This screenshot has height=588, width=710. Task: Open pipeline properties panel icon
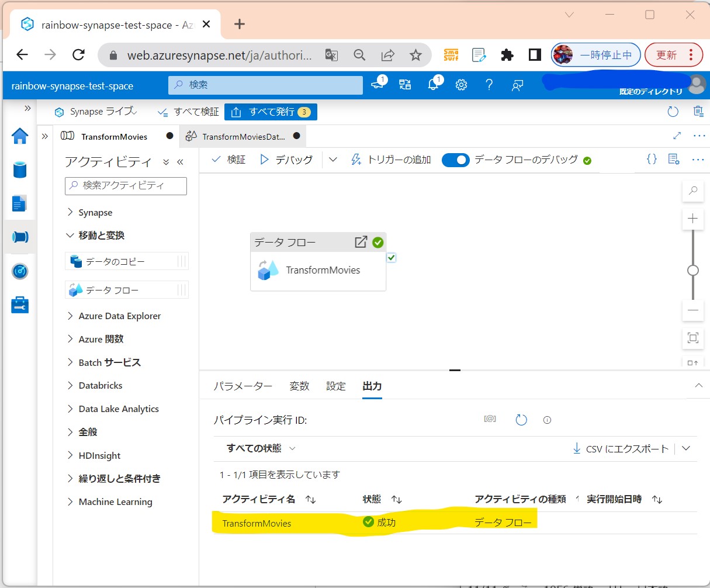coord(674,159)
